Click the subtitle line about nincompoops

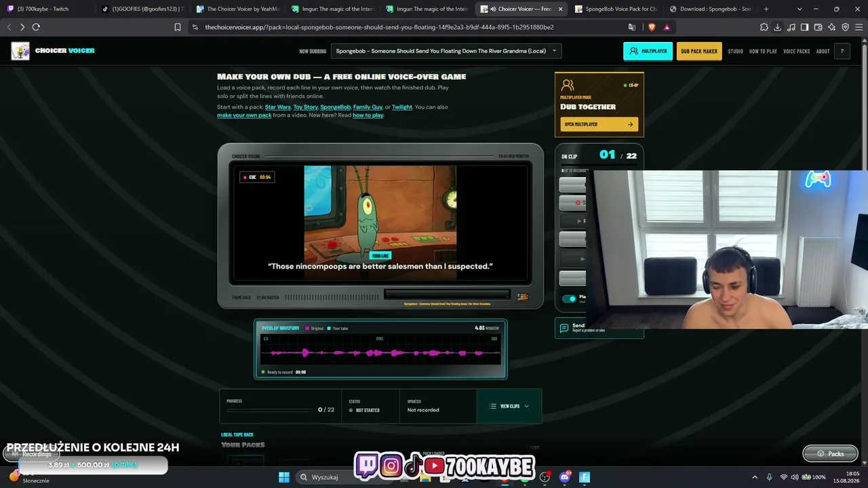tap(380, 266)
